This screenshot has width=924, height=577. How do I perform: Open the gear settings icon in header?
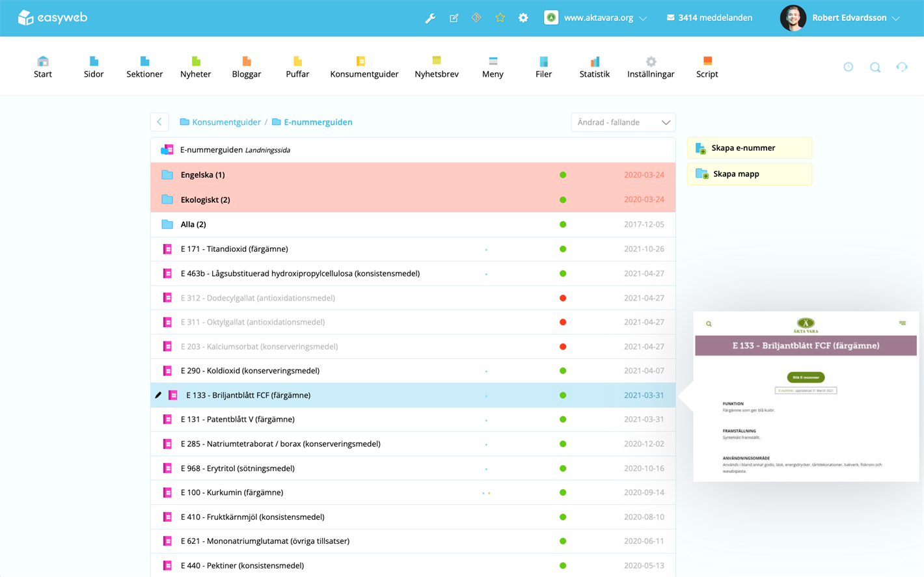pyautogui.click(x=523, y=18)
